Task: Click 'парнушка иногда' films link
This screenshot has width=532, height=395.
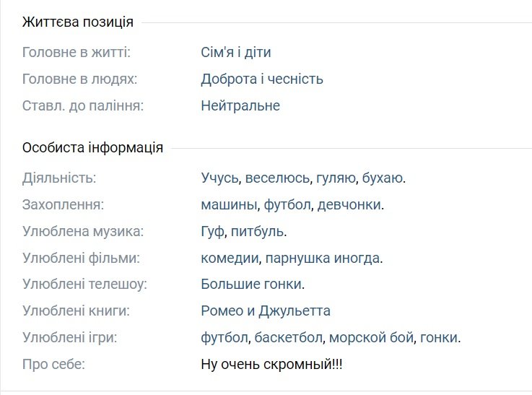Action: 323,259
